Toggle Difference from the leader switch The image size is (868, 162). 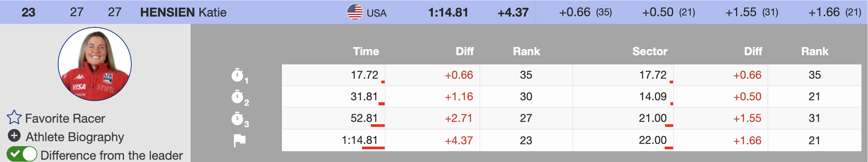pyautogui.click(x=22, y=154)
